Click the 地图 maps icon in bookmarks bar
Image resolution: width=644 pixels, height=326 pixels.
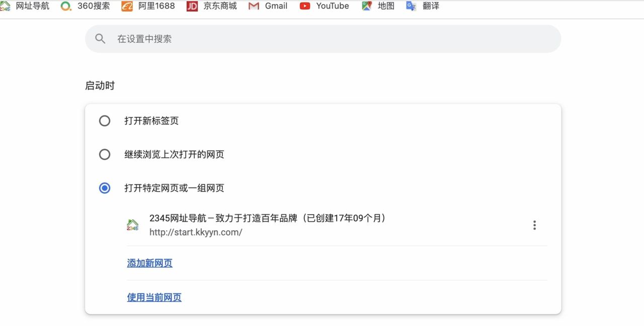coord(366,6)
